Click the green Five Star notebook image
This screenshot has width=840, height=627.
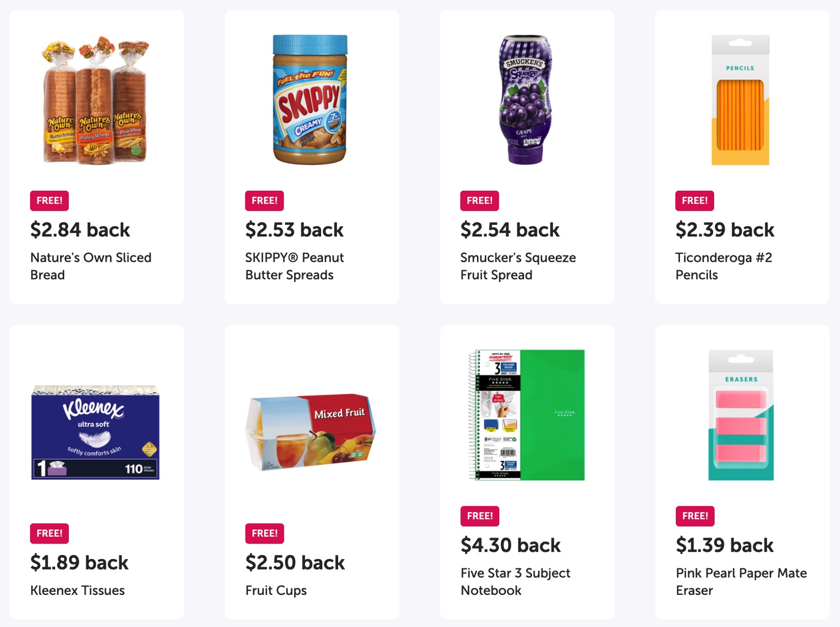526,415
